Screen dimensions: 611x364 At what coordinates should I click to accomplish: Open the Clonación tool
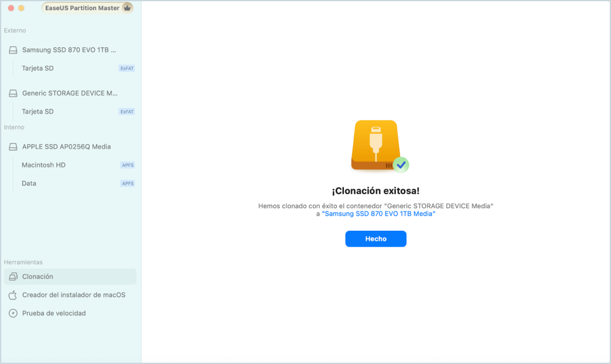click(x=70, y=277)
